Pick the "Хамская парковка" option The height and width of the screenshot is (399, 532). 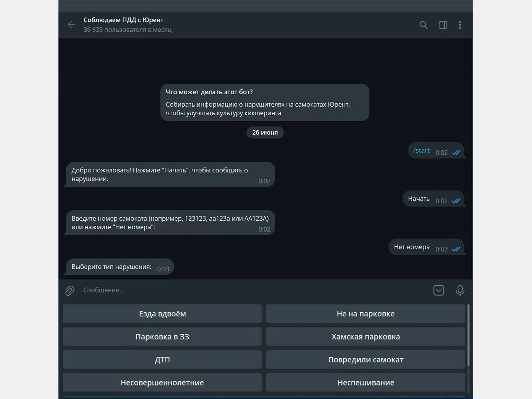pos(365,336)
